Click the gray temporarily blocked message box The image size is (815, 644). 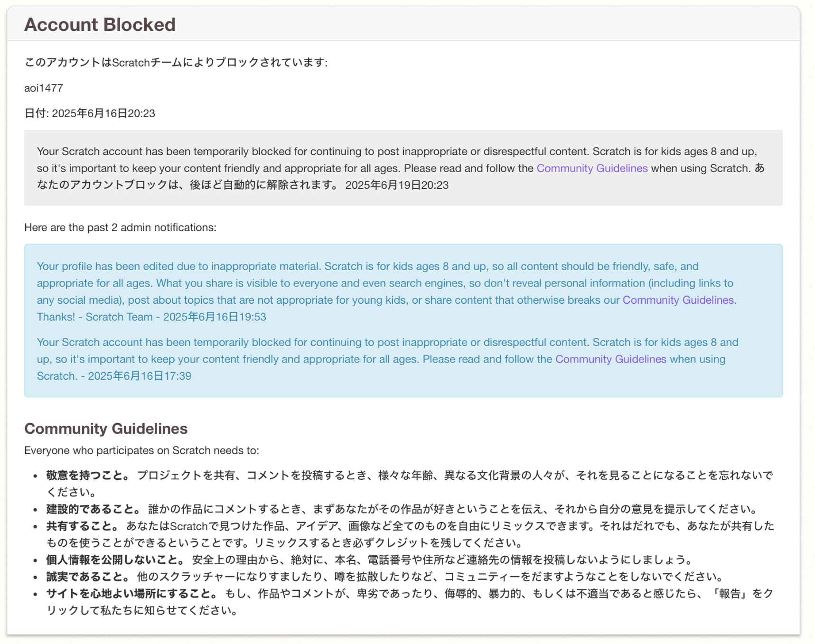403,168
